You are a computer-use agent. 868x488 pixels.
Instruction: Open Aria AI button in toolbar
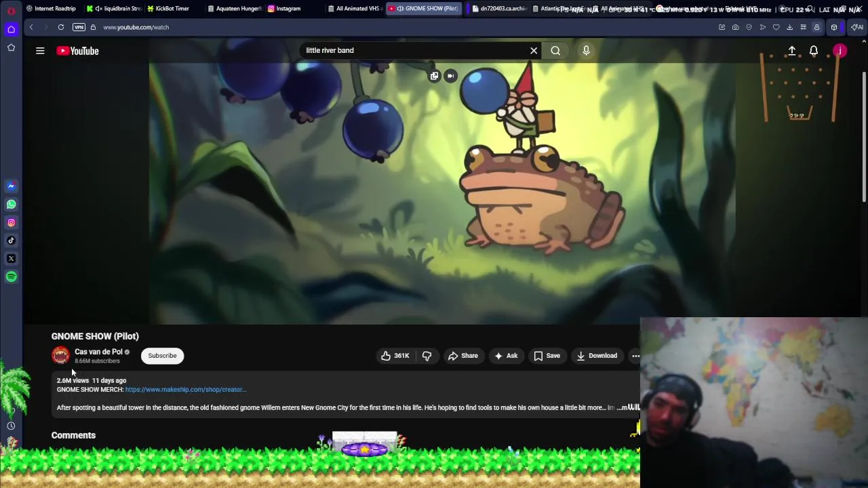pos(857,27)
